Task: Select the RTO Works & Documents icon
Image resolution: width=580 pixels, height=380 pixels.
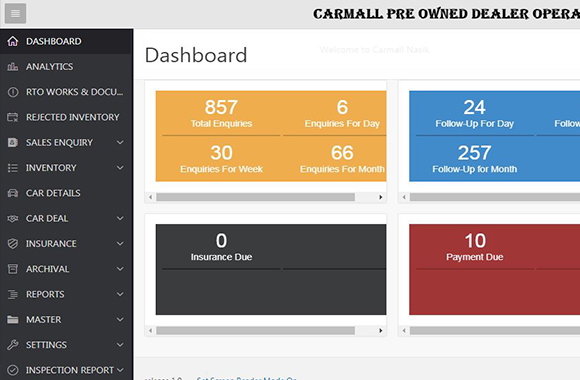Action: [x=13, y=92]
